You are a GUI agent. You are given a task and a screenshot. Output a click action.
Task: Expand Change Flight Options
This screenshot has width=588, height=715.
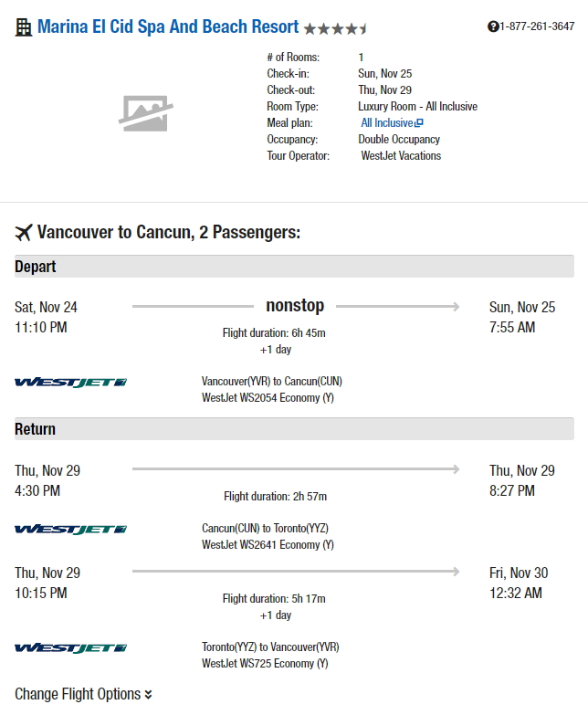tap(83, 694)
